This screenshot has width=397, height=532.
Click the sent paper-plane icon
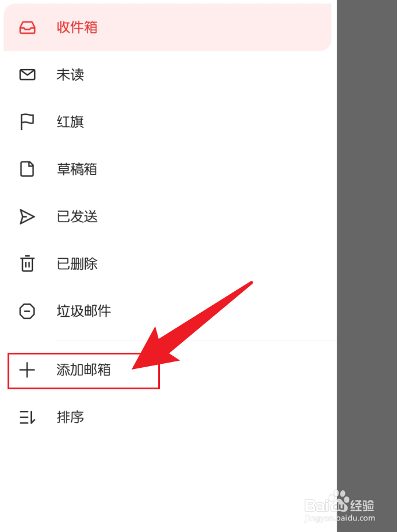point(27,217)
